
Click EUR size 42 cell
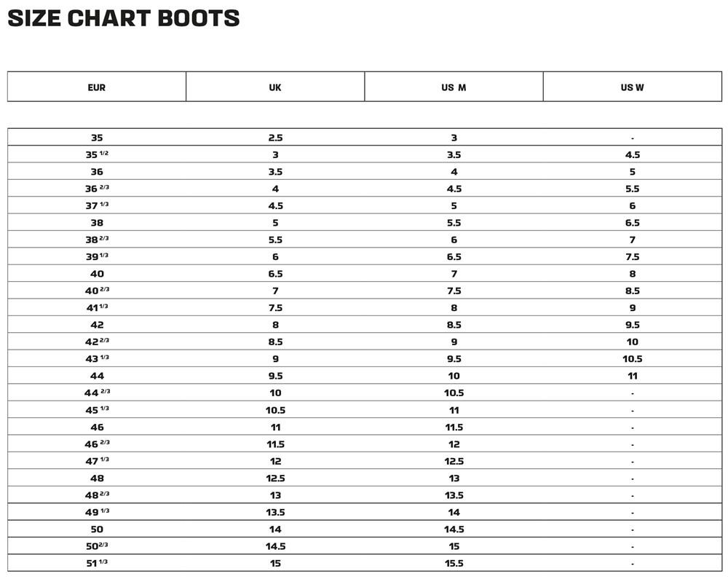pos(97,325)
